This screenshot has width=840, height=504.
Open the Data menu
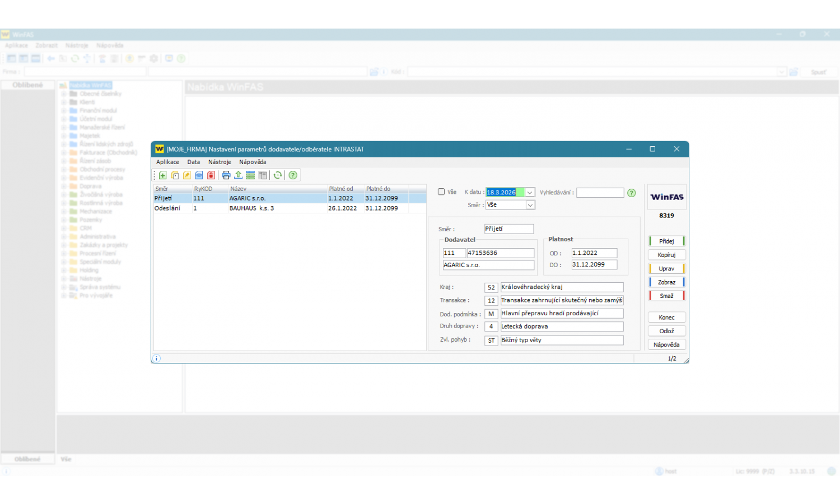point(193,162)
